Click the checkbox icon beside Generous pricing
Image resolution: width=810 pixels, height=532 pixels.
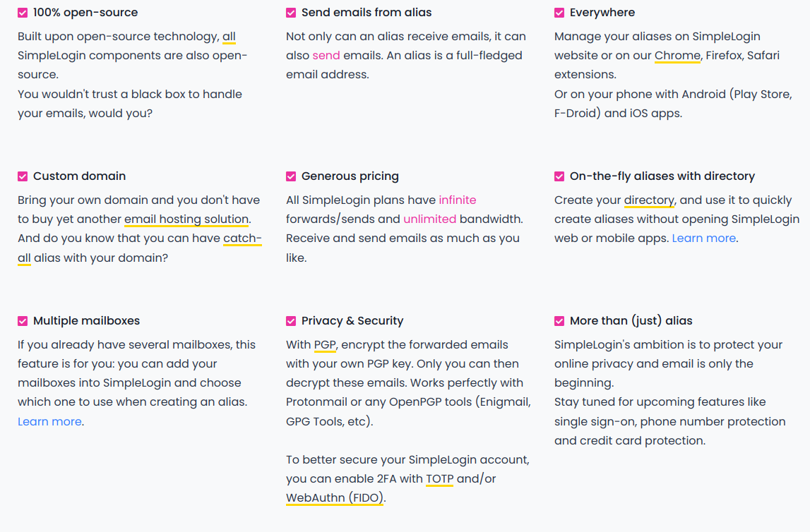(291, 176)
